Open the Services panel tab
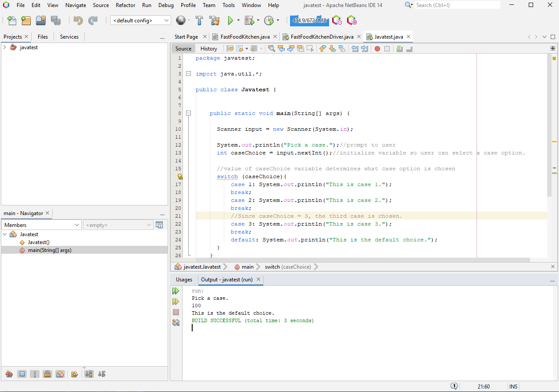This screenshot has width=559, height=392. [69, 37]
